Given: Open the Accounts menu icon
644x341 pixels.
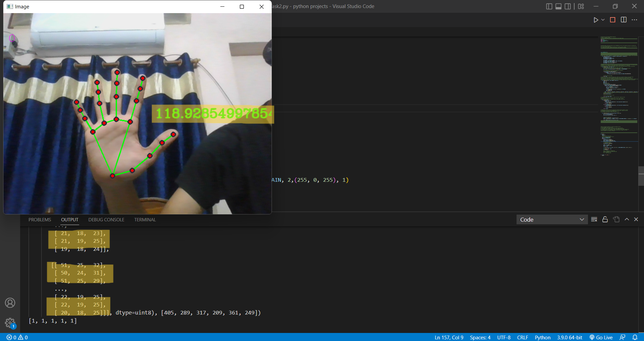Looking at the screenshot, I should (10, 303).
